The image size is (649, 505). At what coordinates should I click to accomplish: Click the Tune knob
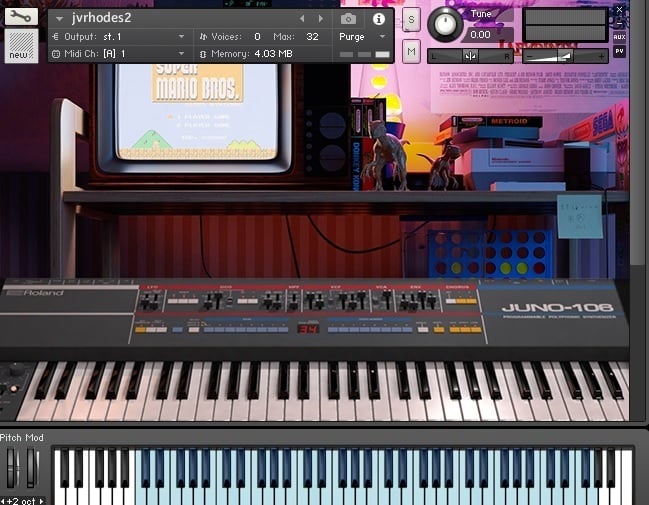(x=445, y=24)
